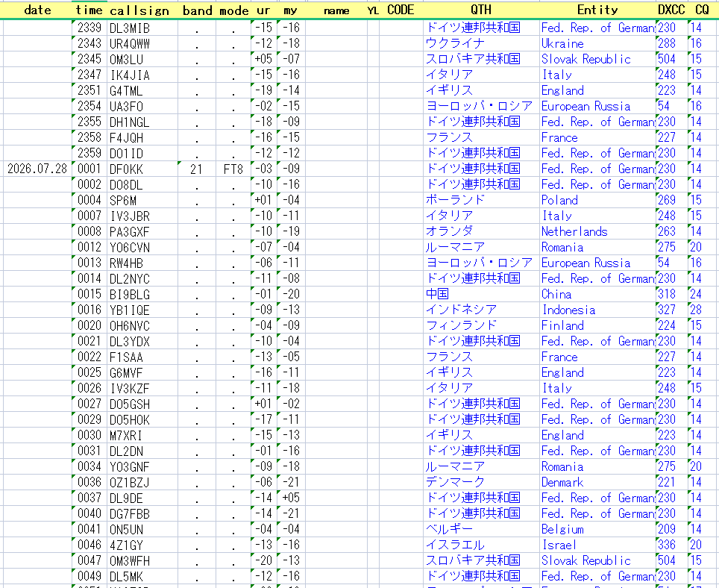Select callsign cell 4Z1GY
Screen dimensions: 719x588
click(x=142, y=545)
